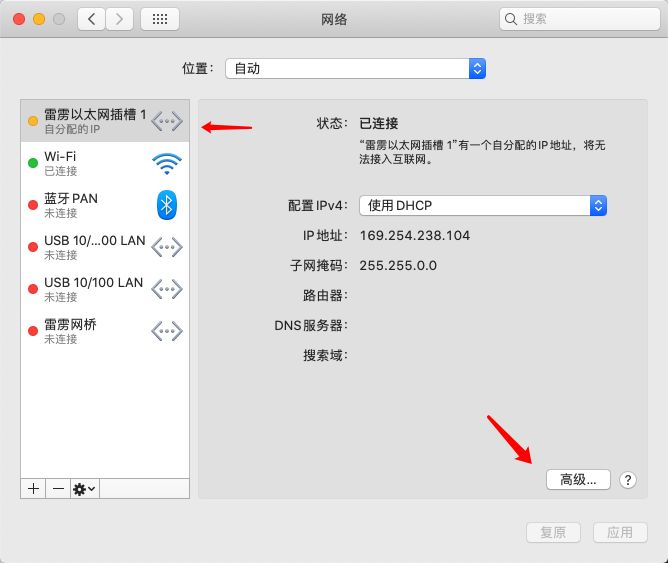Image resolution: width=668 pixels, height=563 pixels.
Task: Expand the 配置 IPv4 dropdown
Action: pos(483,205)
